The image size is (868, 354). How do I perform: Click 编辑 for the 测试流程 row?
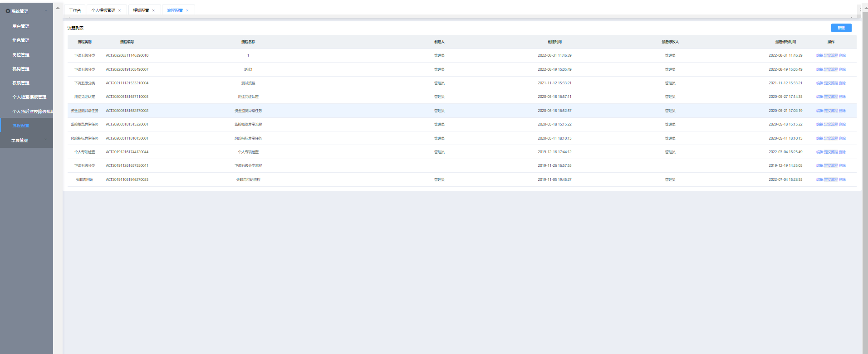[819, 83]
